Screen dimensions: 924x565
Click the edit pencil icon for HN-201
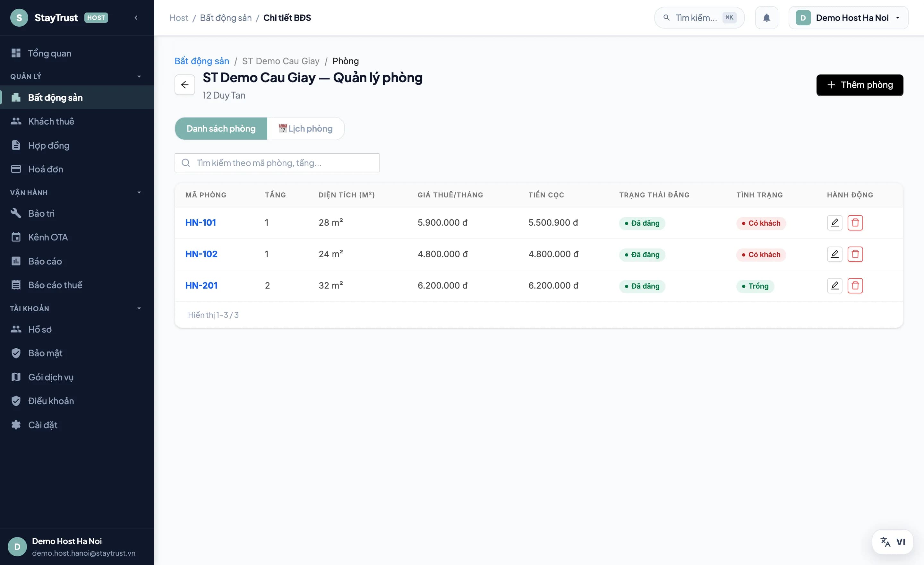tap(834, 286)
